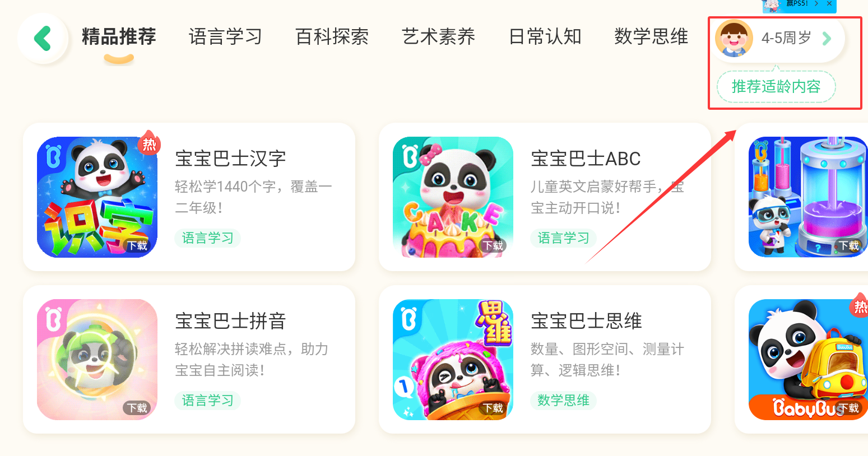The width and height of the screenshot is (868, 456).
Task: Click the 语言学习 tag under 宝宝巴士拼音
Action: click(207, 401)
